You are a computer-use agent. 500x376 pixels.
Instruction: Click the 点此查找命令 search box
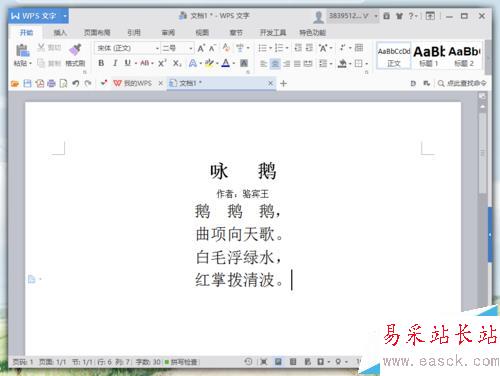pyautogui.click(x=462, y=83)
